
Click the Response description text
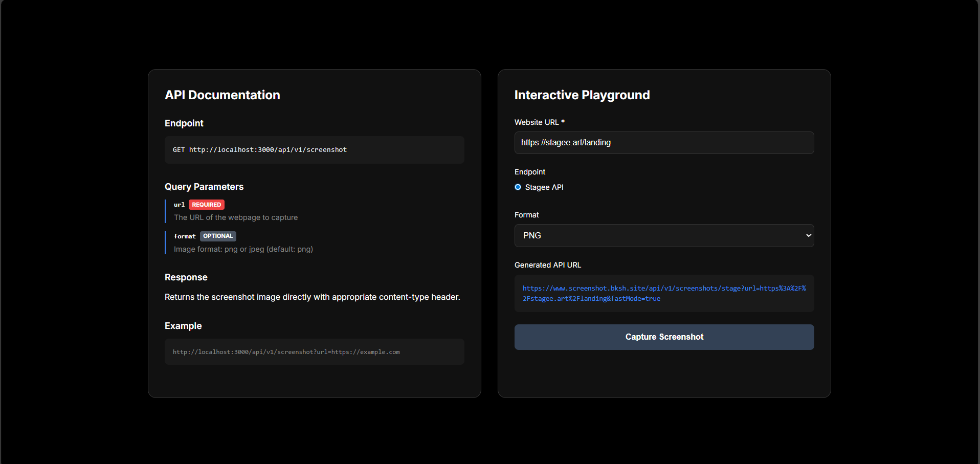coord(312,297)
